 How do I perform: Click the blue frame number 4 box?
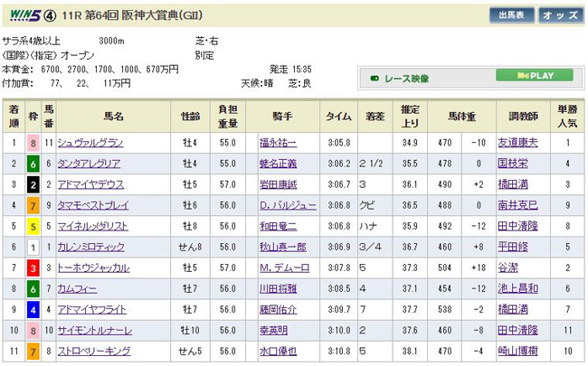pyautogui.click(x=33, y=310)
